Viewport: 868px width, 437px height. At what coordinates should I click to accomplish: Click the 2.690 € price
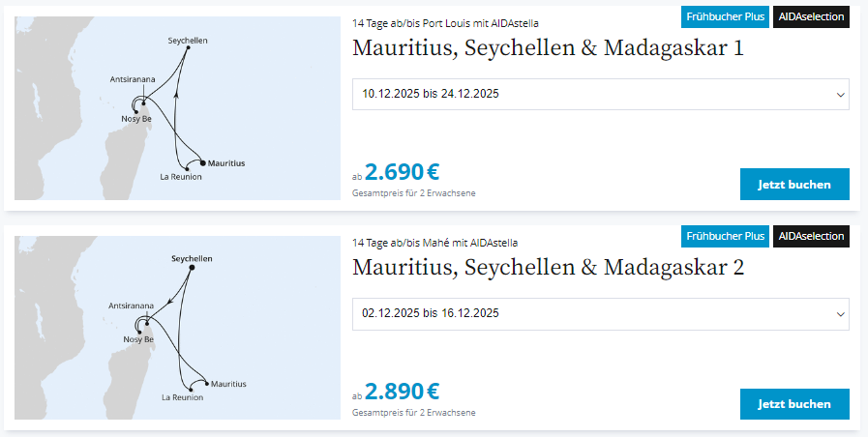402,172
